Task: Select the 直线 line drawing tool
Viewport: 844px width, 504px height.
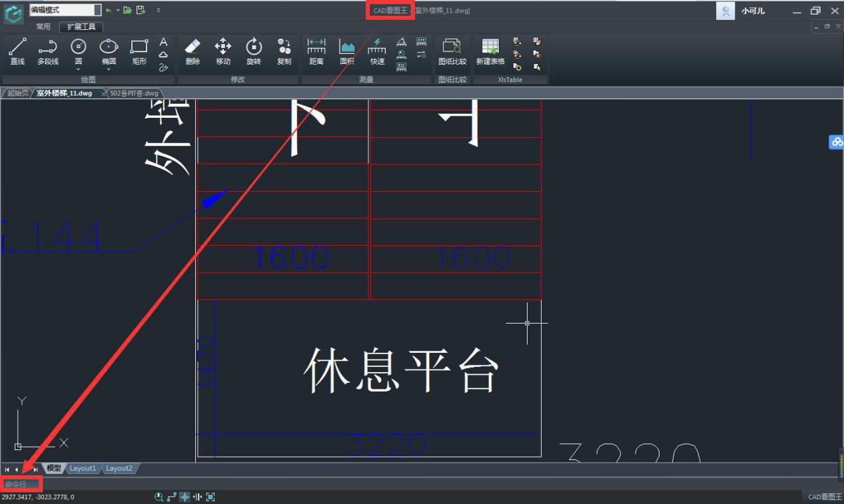Action: tap(17, 52)
